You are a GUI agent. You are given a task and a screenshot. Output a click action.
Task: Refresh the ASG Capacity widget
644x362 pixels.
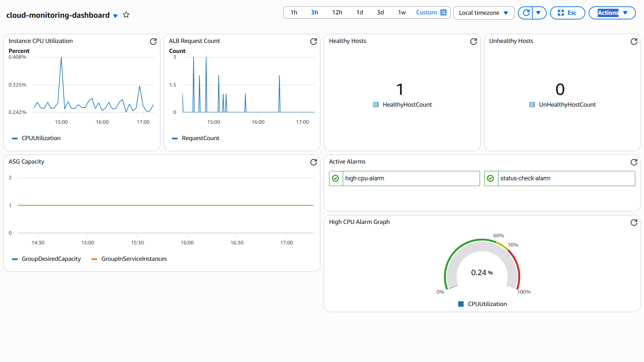[314, 162]
